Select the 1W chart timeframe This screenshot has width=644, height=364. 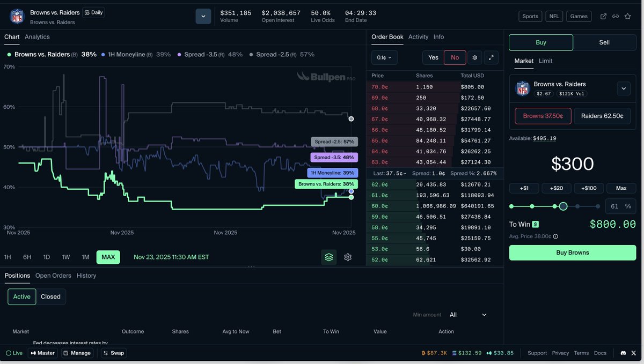click(66, 257)
